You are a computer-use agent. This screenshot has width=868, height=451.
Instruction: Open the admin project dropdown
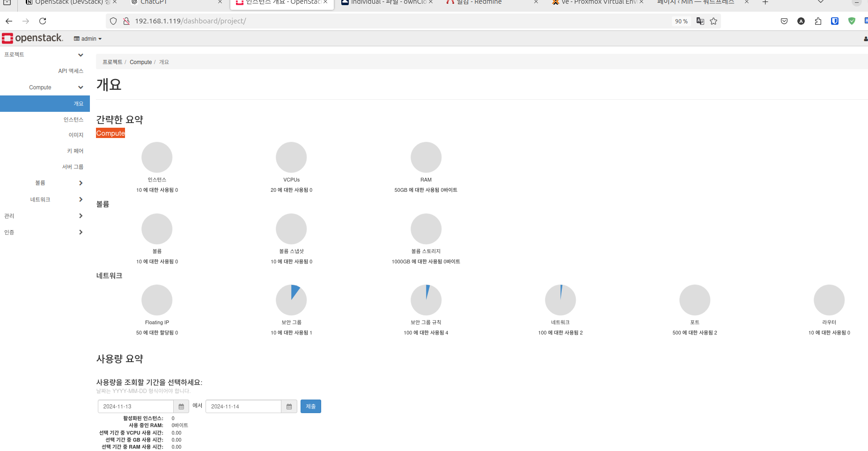click(88, 39)
